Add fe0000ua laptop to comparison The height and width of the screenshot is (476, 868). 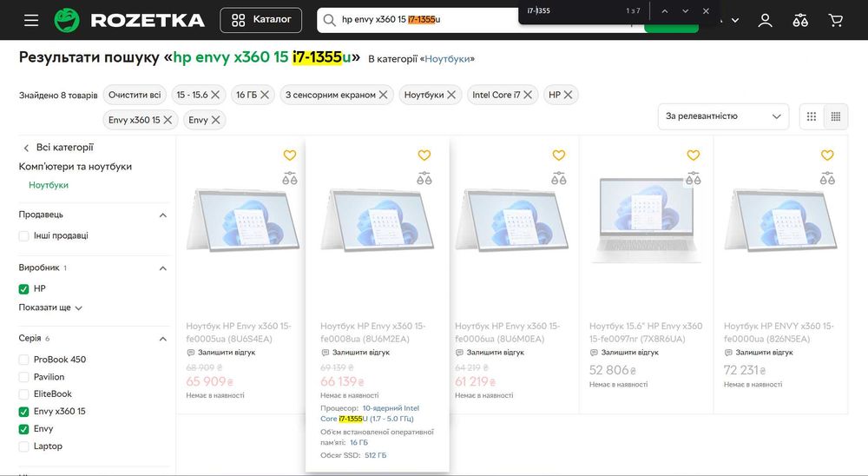[x=827, y=178]
